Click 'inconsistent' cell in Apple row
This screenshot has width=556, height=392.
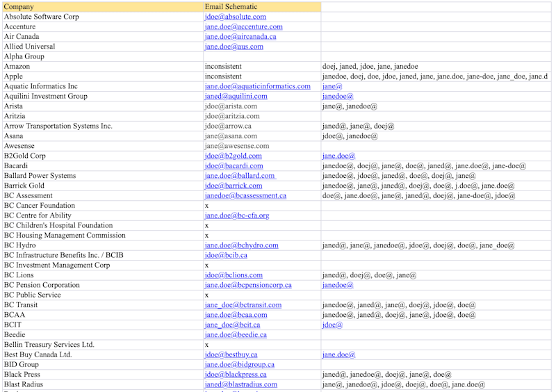coord(263,76)
